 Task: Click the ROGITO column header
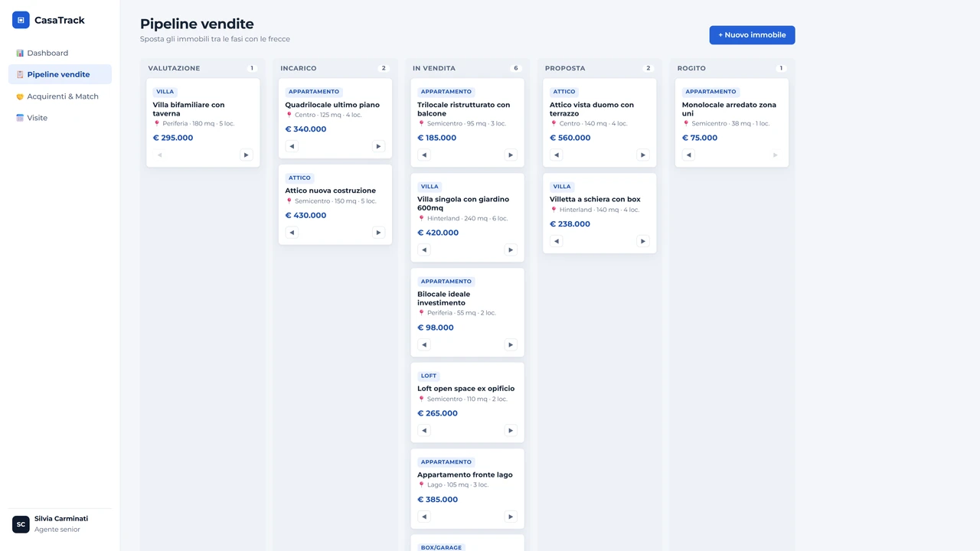691,68
